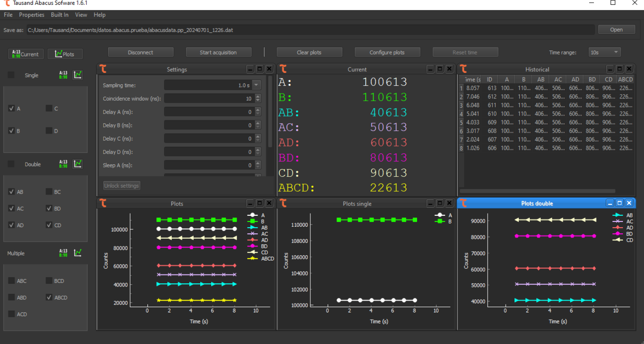Click the A:13 B:98 icon beside Single
This screenshot has width=644, height=344.
[x=64, y=75]
